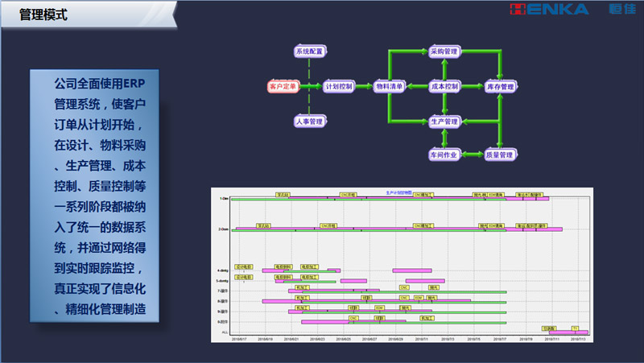The width and height of the screenshot is (644, 363).
Task: Click the 2018/7/13 date on the timeline axis
Action: coord(577,340)
